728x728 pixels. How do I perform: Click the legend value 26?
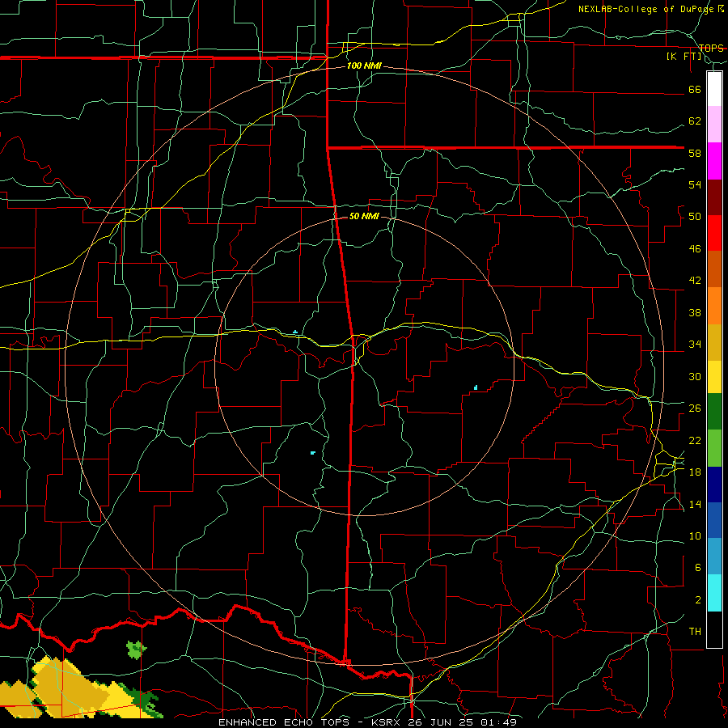tap(695, 408)
